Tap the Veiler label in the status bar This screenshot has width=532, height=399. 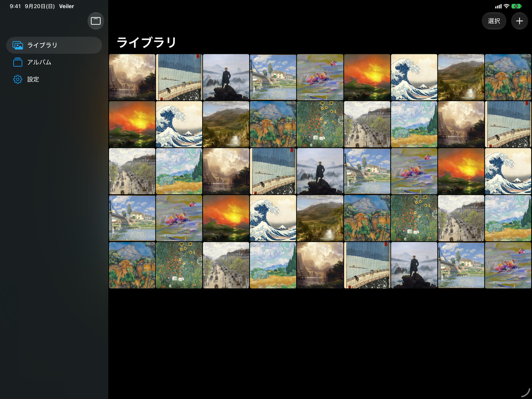pyautogui.click(x=66, y=6)
